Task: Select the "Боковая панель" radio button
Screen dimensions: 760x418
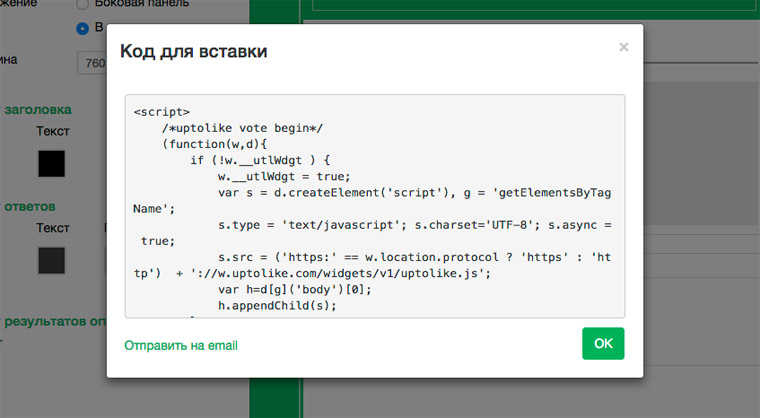Action: pos(83,4)
